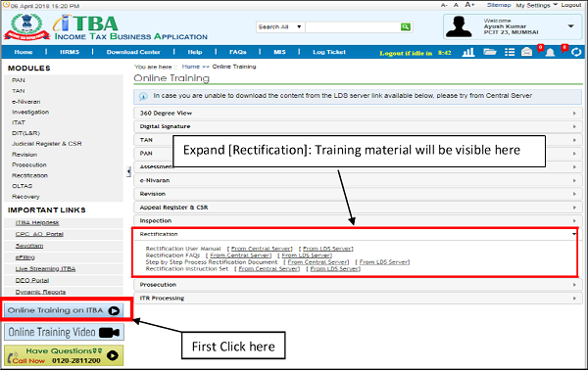The image size is (588, 371).
Task: Select the Investigation module in sidebar
Action: coord(30,112)
